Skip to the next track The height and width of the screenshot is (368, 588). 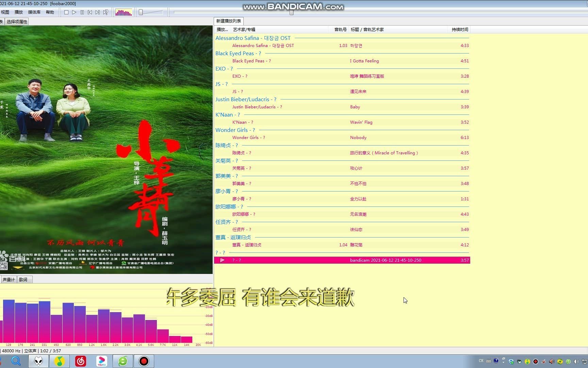tap(98, 12)
